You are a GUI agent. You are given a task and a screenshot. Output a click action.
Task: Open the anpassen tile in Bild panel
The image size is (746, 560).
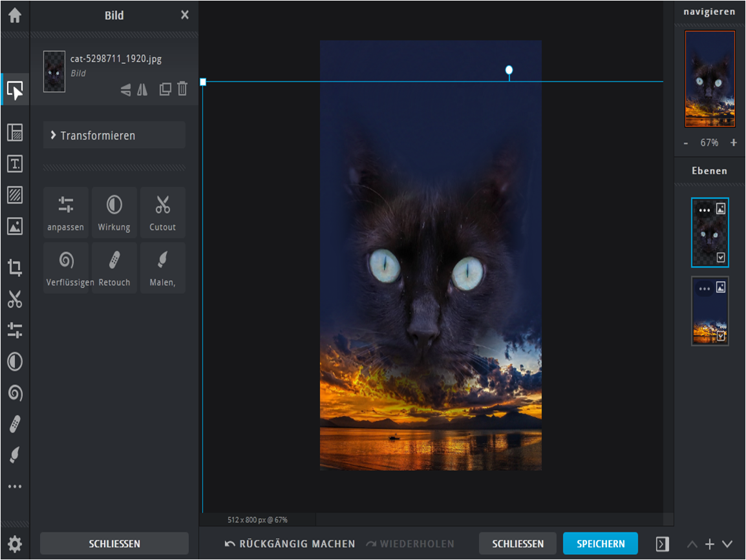tap(66, 213)
